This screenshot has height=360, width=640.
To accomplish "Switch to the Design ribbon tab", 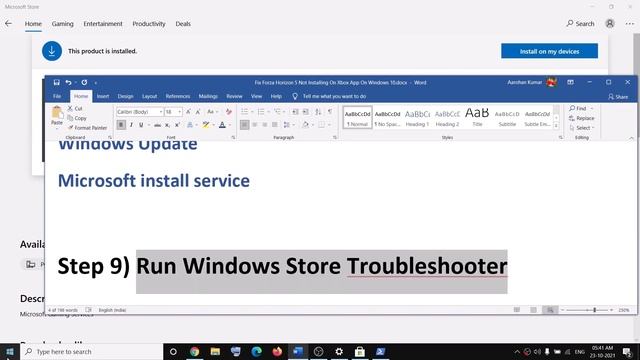I will point(125,96).
